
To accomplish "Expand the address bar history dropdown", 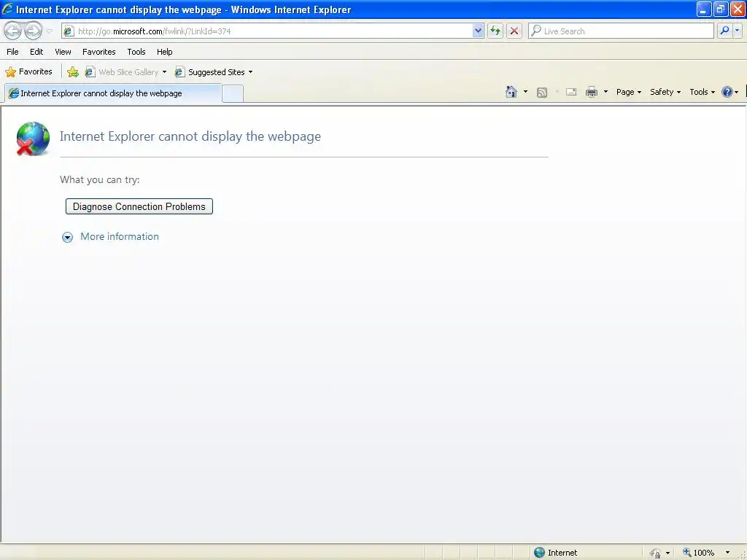I will (x=478, y=31).
